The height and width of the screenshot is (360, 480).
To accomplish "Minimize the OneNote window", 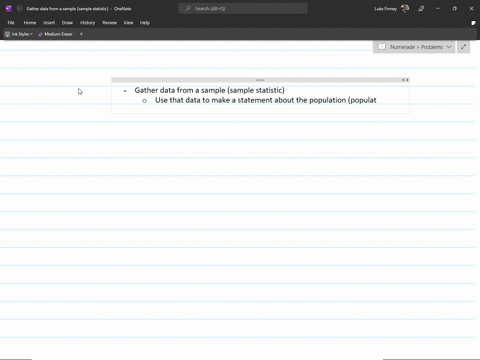I will (438, 9).
